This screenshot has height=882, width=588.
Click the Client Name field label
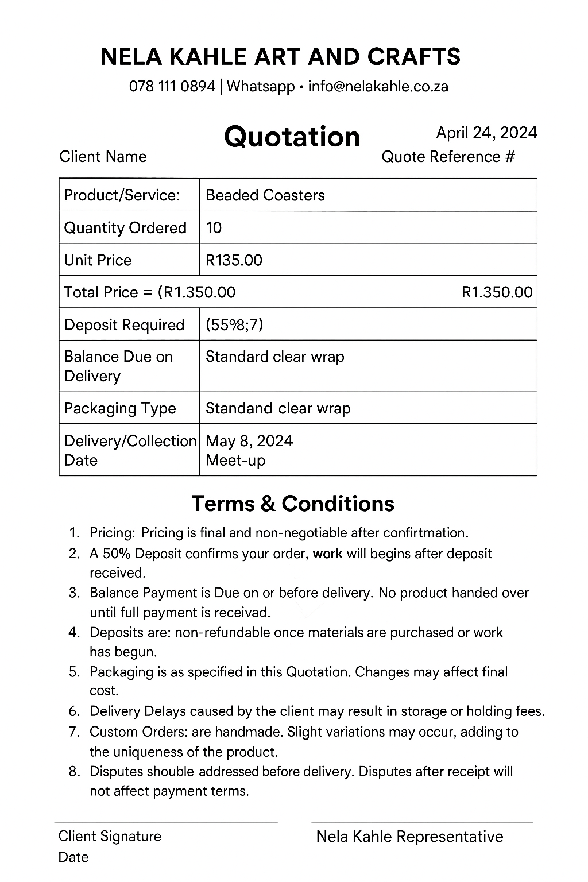point(103,157)
